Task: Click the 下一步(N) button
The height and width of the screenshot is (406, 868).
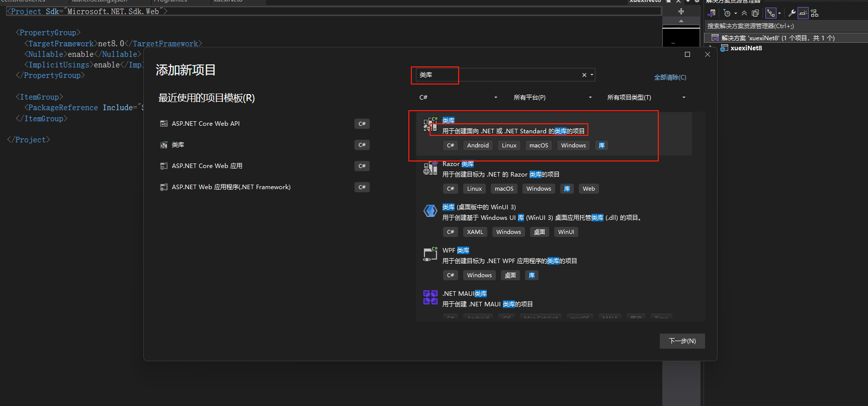Action: click(x=682, y=341)
